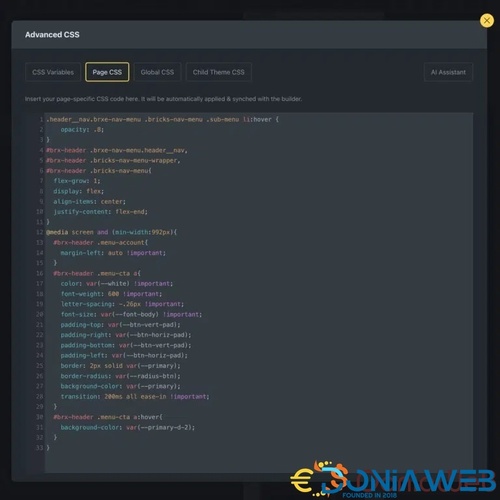Click the empty area below line 33
This screenshot has width=500, height=500.
[x=259, y=462]
